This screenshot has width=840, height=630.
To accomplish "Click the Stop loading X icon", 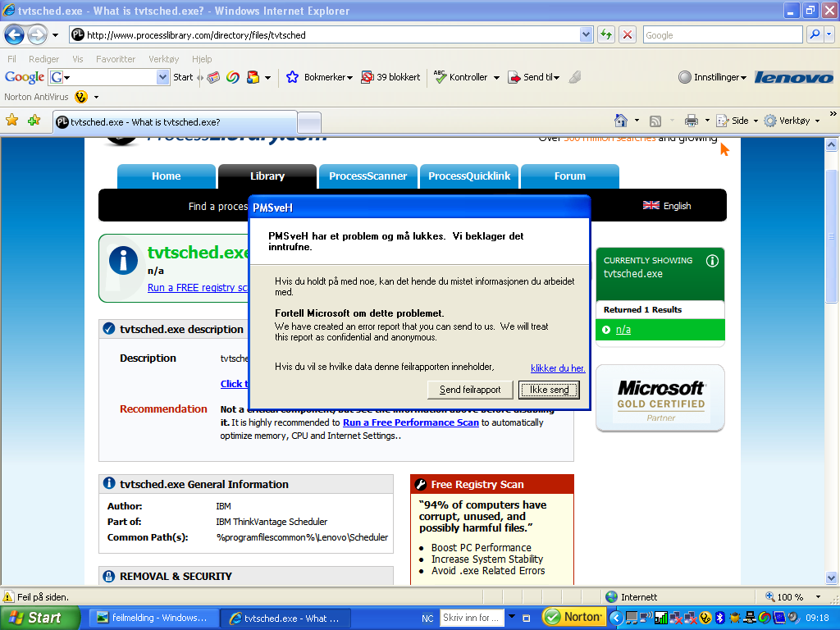I will click(628, 34).
